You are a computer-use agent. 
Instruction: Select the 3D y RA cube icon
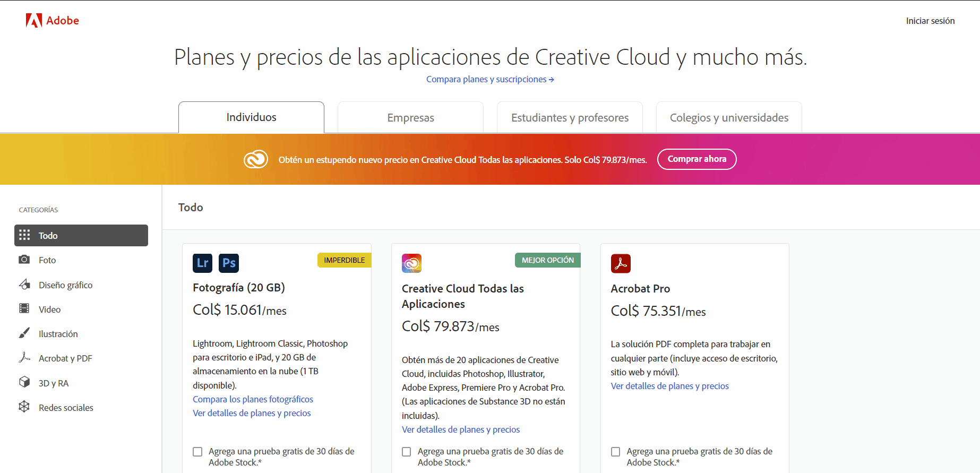click(24, 382)
